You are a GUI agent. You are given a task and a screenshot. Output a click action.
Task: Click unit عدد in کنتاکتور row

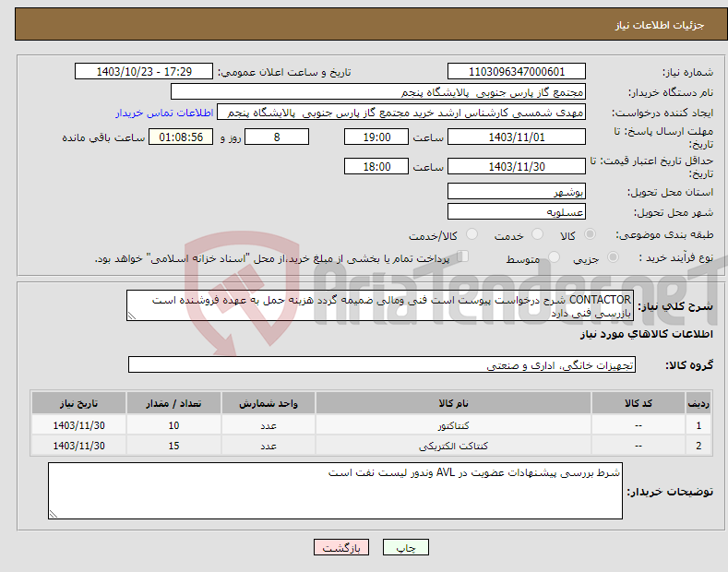(x=269, y=425)
